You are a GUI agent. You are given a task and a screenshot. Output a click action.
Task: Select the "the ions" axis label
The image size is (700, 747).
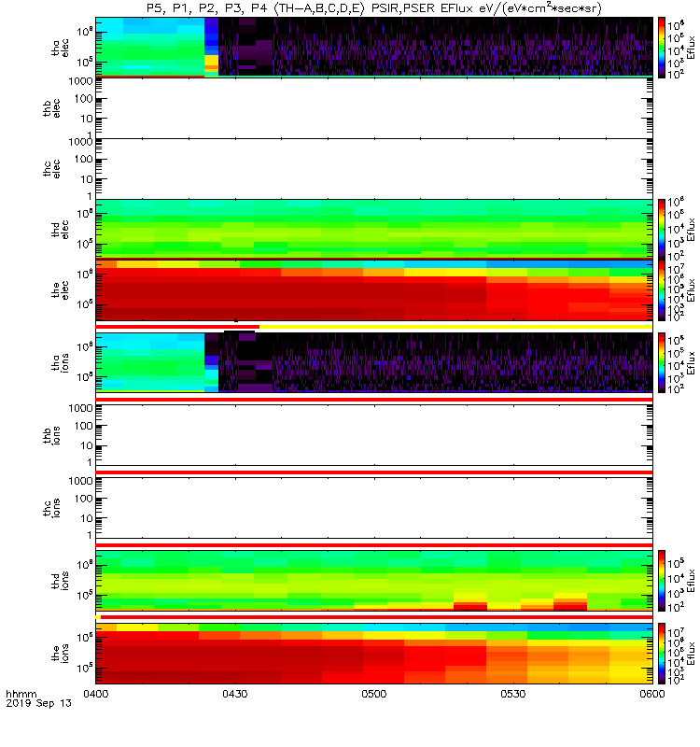[61, 653]
